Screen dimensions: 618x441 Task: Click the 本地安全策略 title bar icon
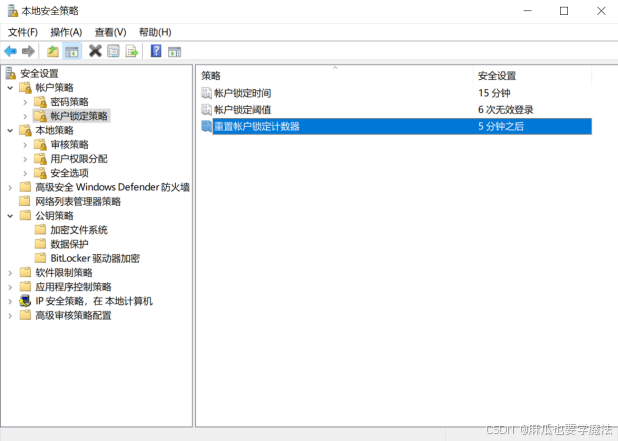pos(13,11)
